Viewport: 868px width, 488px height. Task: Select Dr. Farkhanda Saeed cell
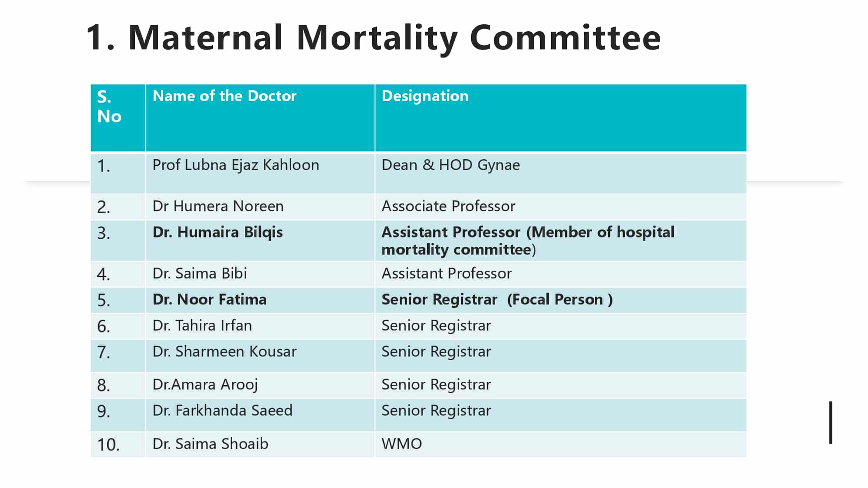(x=260, y=415)
